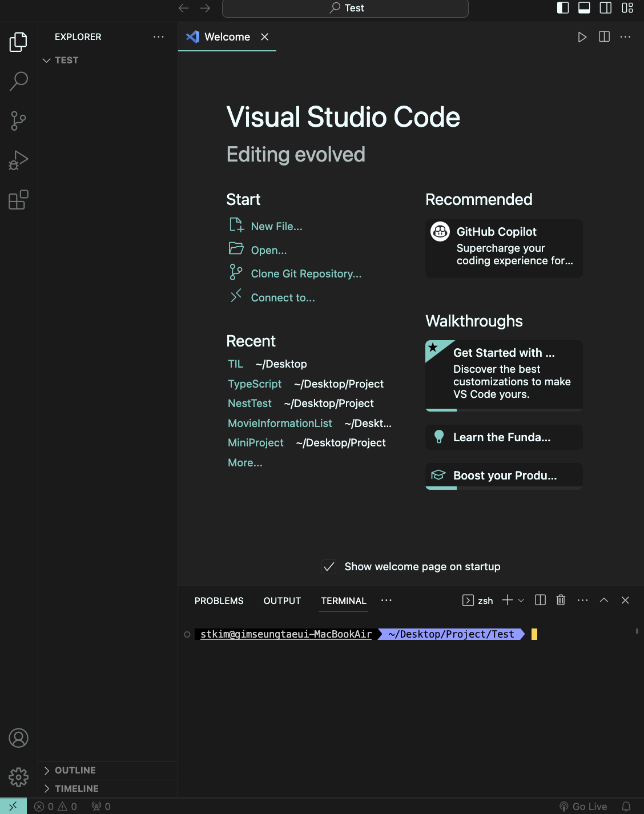
Task: Maximize the panel with up chevron
Action: (604, 600)
